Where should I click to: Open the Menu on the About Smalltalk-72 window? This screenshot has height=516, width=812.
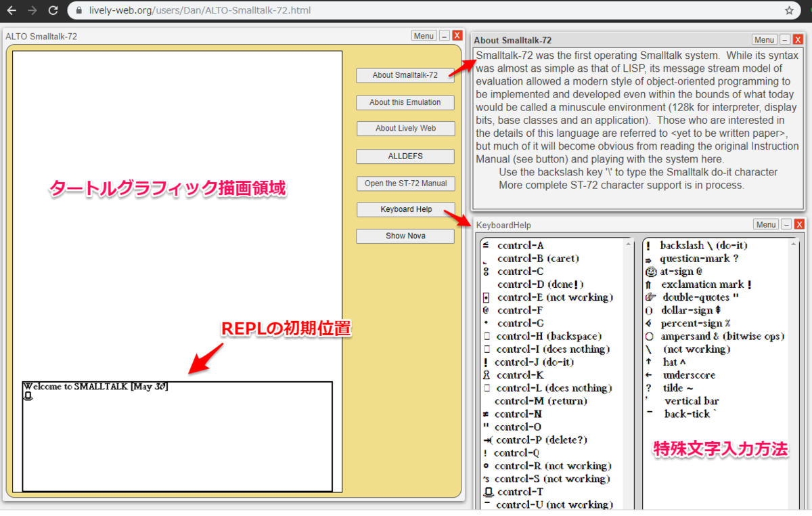[764, 39]
